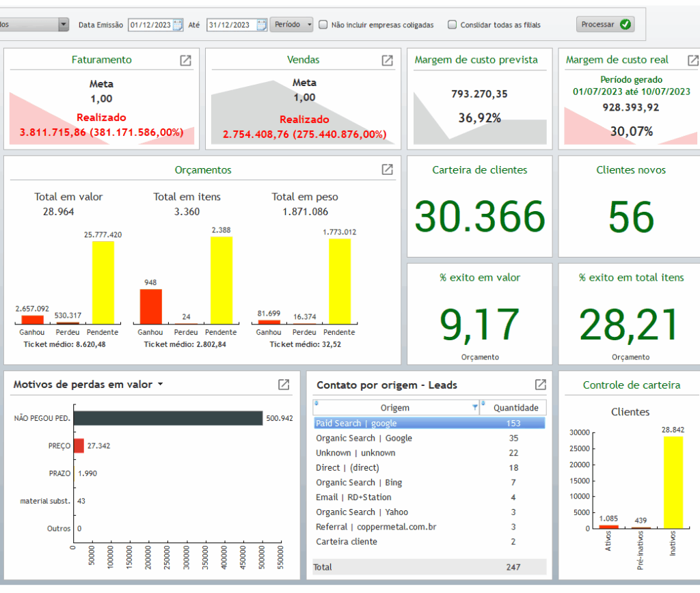Click yellow Inativos bar in Clientes chart
The image size is (700, 593).
674,482
